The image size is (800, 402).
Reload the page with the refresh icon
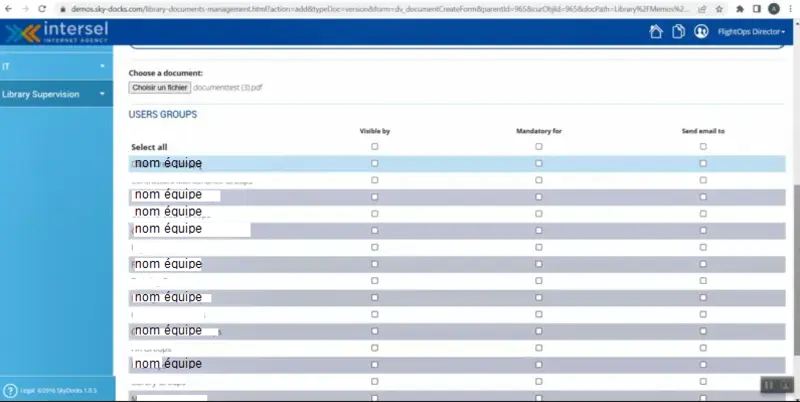click(42, 9)
